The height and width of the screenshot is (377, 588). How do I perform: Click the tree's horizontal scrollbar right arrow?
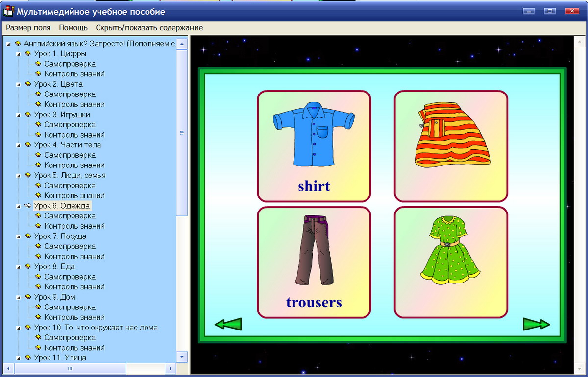click(171, 368)
